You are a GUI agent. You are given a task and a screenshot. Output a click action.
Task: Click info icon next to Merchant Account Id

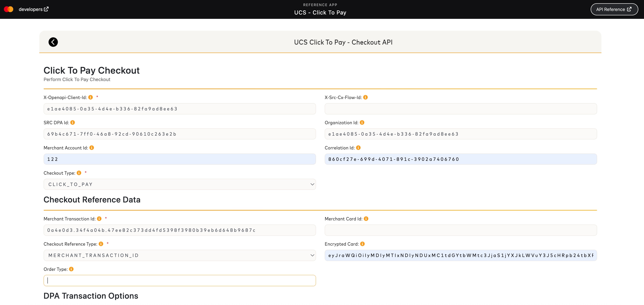92,147
